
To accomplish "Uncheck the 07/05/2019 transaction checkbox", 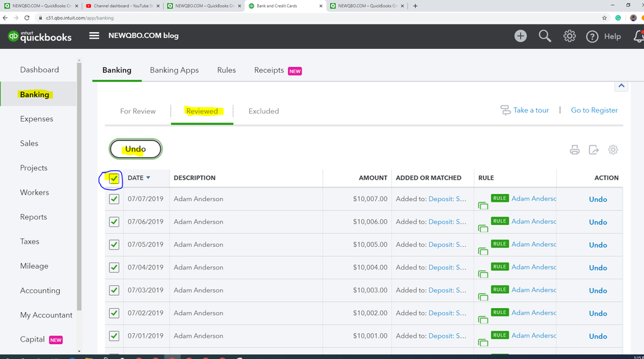I will [x=113, y=245].
